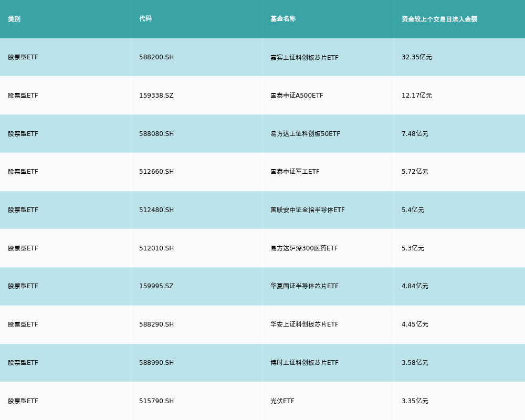Select the amount 5.3亿元
The image size is (525, 420).
pos(413,248)
